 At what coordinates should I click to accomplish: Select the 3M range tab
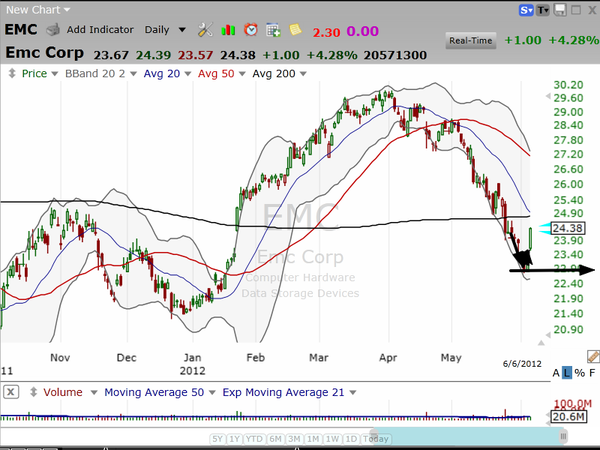[294, 439]
